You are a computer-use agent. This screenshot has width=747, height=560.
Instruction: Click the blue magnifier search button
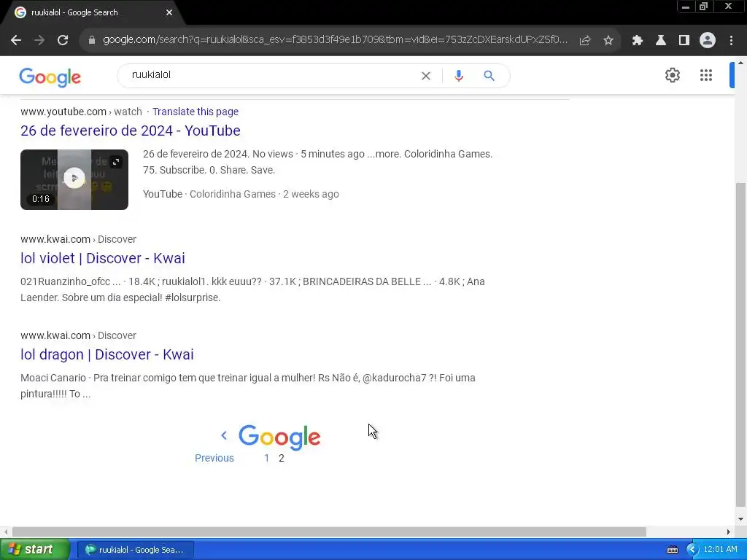coord(489,76)
